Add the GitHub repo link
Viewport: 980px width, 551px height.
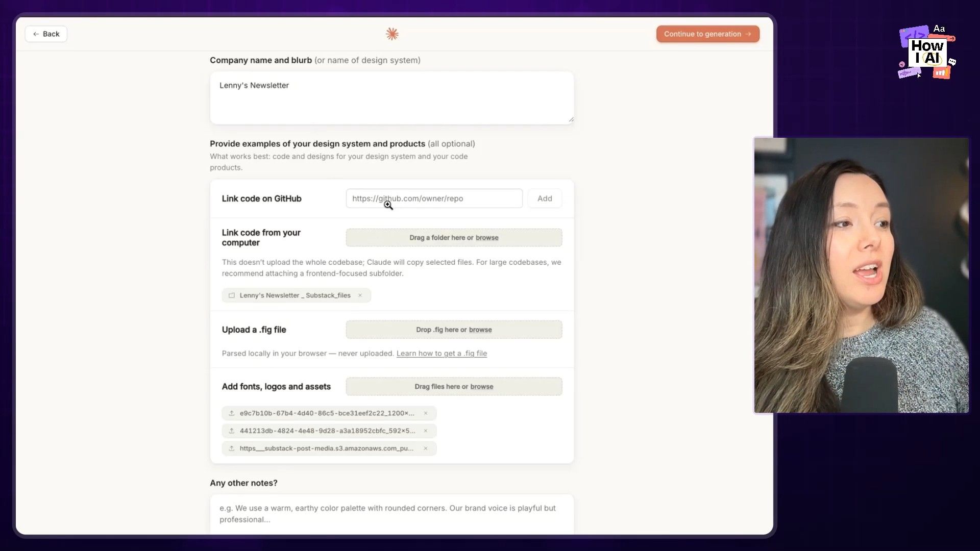[545, 198]
